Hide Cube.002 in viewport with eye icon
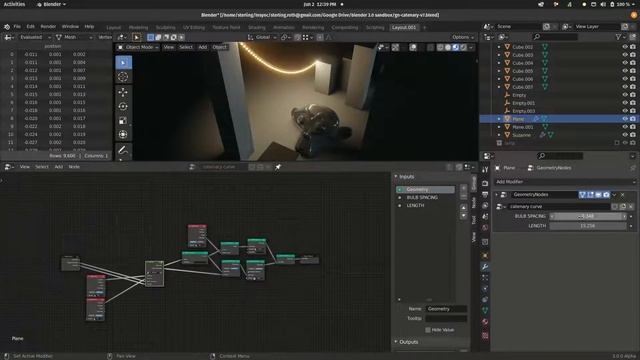Image resolution: width=640 pixels, height=360 pixels. (x=624, y=47)
